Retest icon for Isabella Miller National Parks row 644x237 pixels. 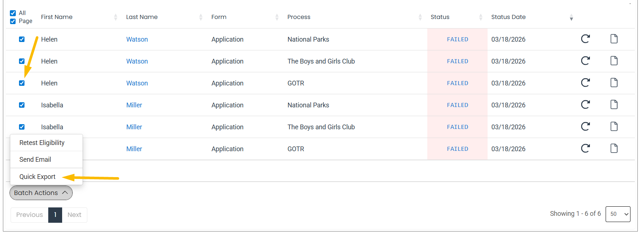pyautogui.click(x=585, y=104)
